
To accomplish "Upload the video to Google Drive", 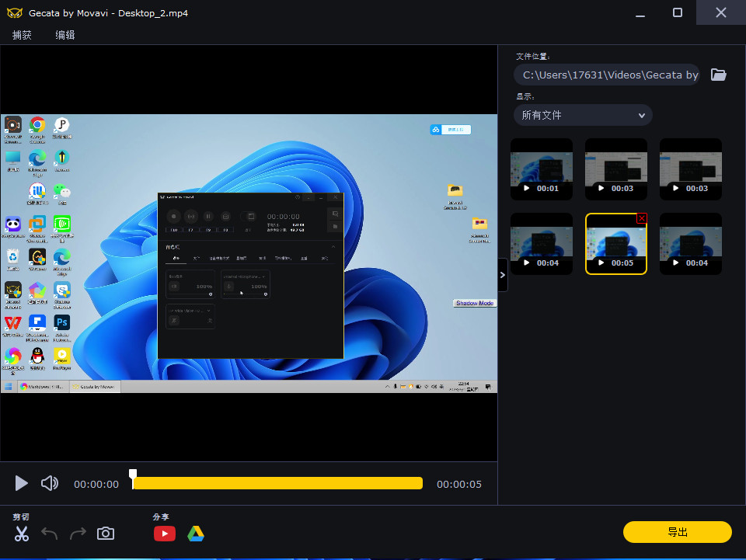I will (x=196, y=534).
